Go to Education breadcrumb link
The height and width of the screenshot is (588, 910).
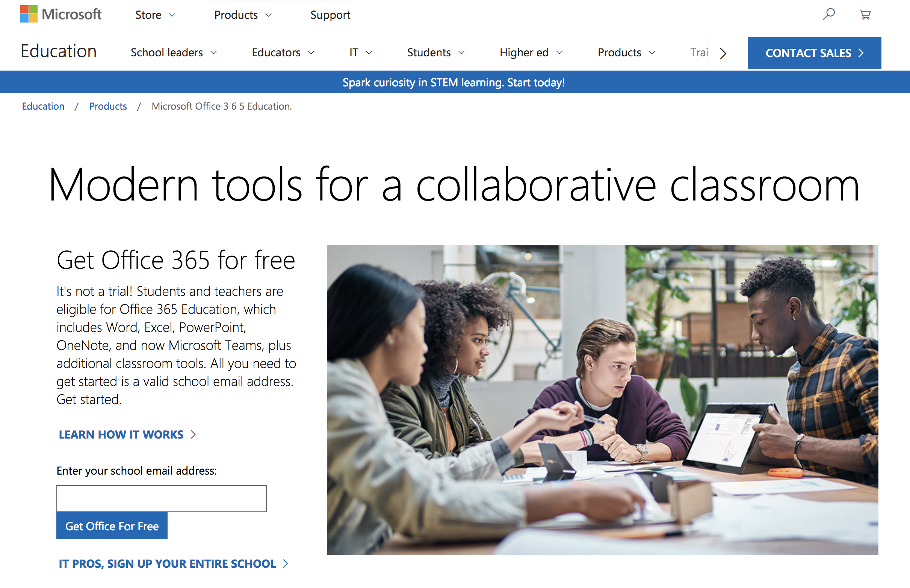(43, 106)
